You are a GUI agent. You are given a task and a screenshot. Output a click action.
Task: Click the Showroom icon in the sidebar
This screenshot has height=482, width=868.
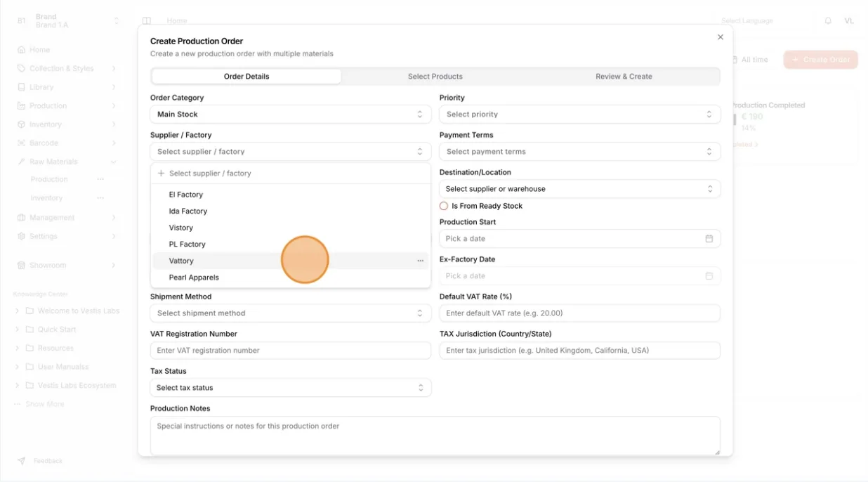(21, 266)
